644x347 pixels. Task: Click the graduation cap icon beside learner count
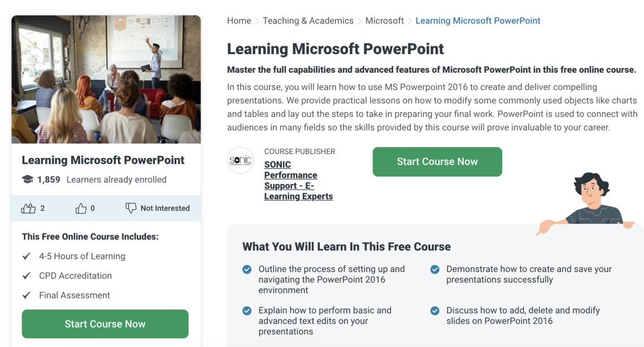click(27, 179)
